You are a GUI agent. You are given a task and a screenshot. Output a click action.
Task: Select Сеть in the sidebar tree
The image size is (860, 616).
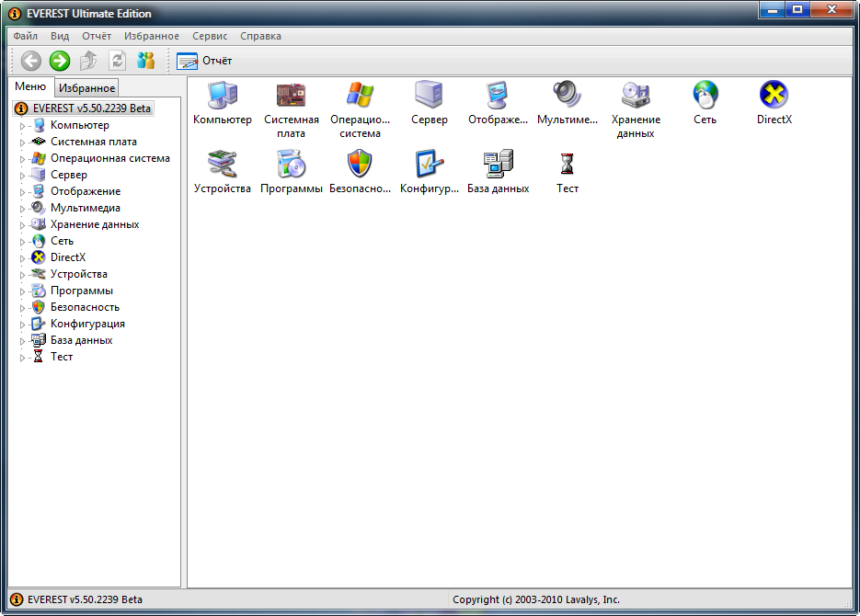pos(62,241)
